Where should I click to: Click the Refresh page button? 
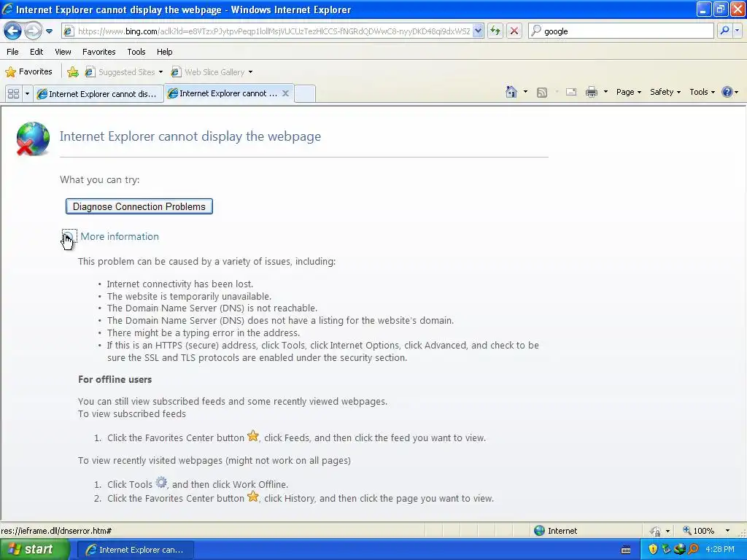click(495, 31)
